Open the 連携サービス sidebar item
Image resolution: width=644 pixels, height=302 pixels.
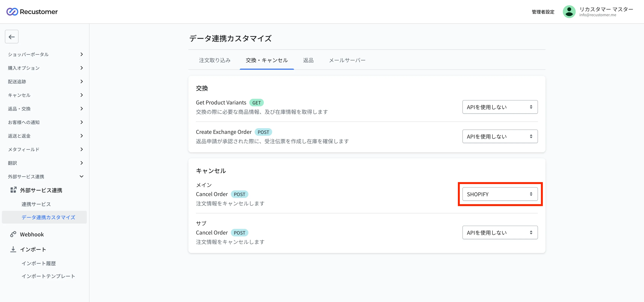tap(36, 204)
